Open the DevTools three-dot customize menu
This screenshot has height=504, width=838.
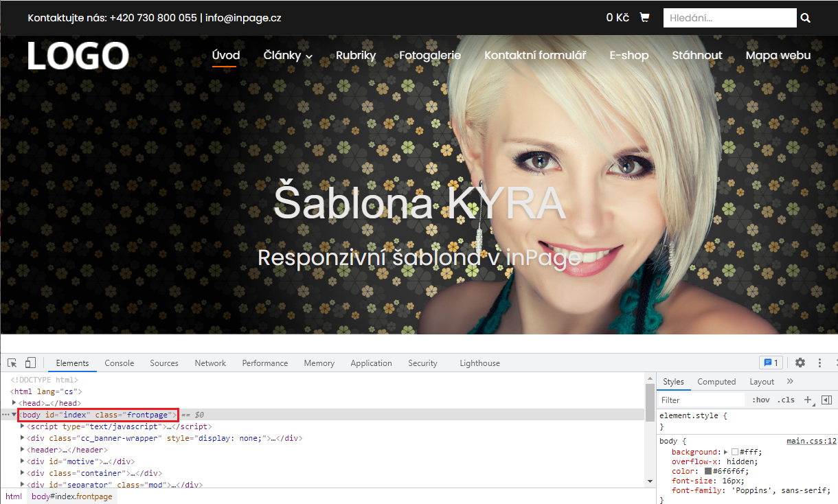point(819,363)
